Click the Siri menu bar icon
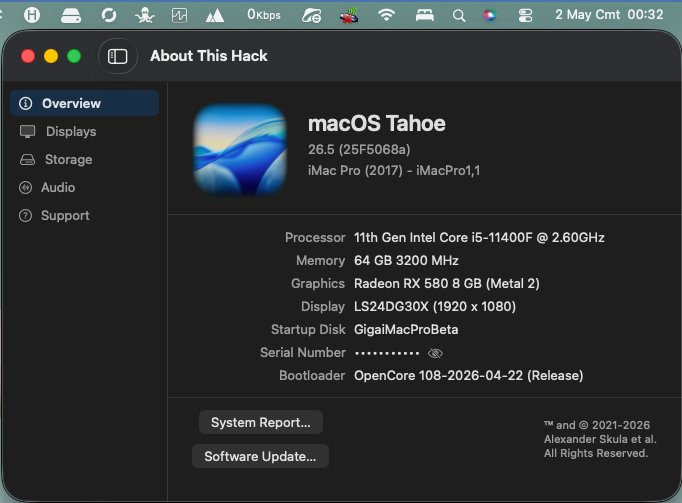The image size is (682, 503). 489,16
